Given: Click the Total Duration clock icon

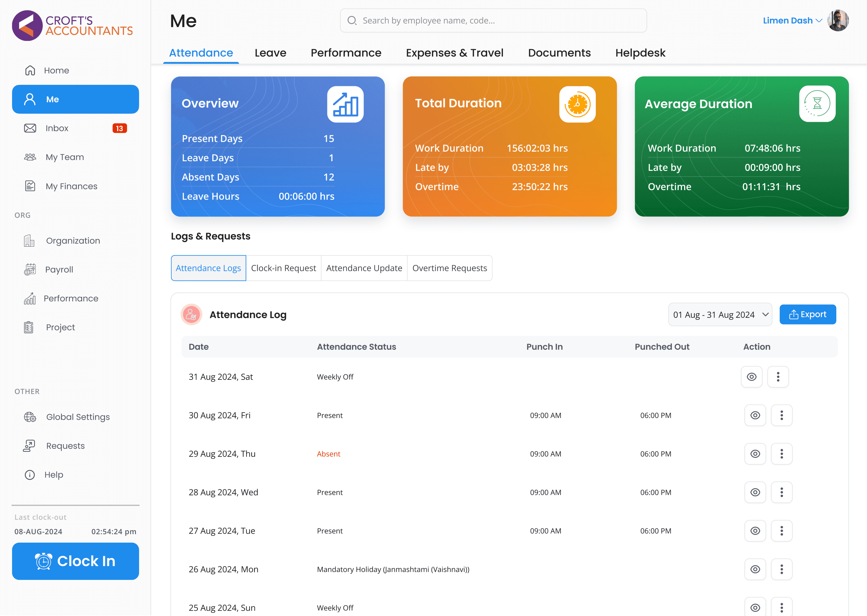Looking at the screenshot, I should pyautogui.click(x=577, y=104).
